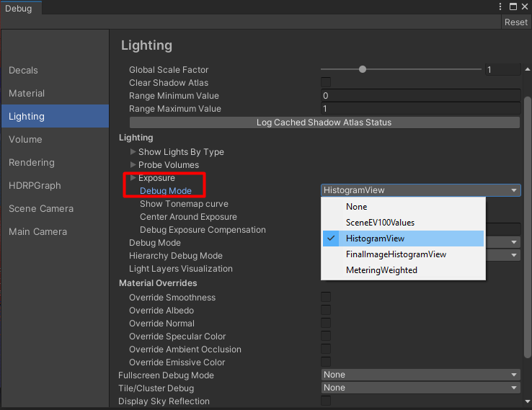Expand the Probe Volumes foldout
Viewport: 532px width, 410px height.
[x=133, y=164]
